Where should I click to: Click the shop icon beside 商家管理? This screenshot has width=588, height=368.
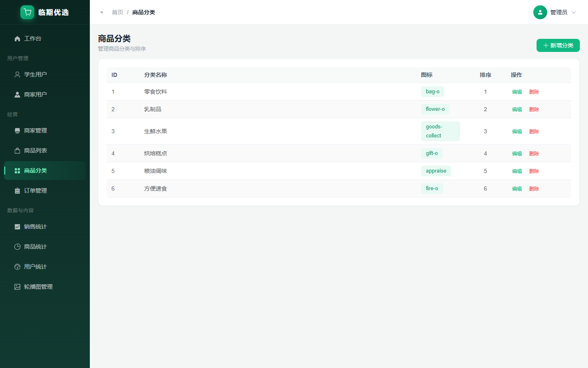point(17,130)
